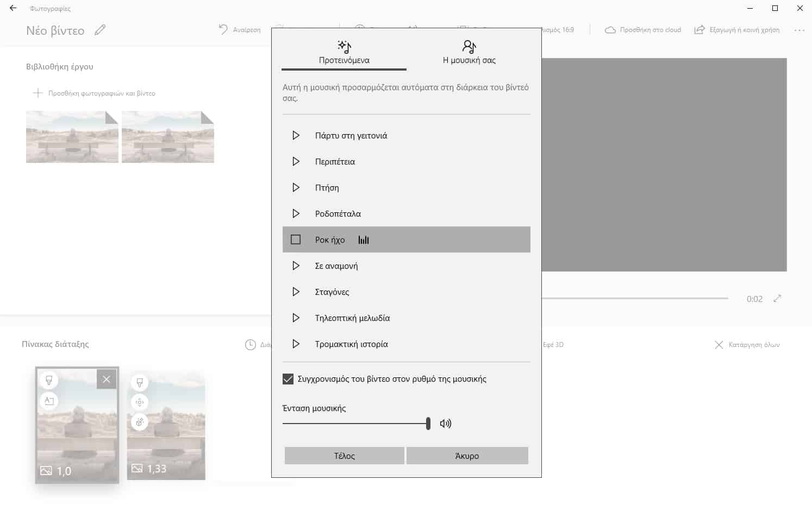Stop the playing Ροκ ήχο track

pyautogui.click(x=296, y=239)
